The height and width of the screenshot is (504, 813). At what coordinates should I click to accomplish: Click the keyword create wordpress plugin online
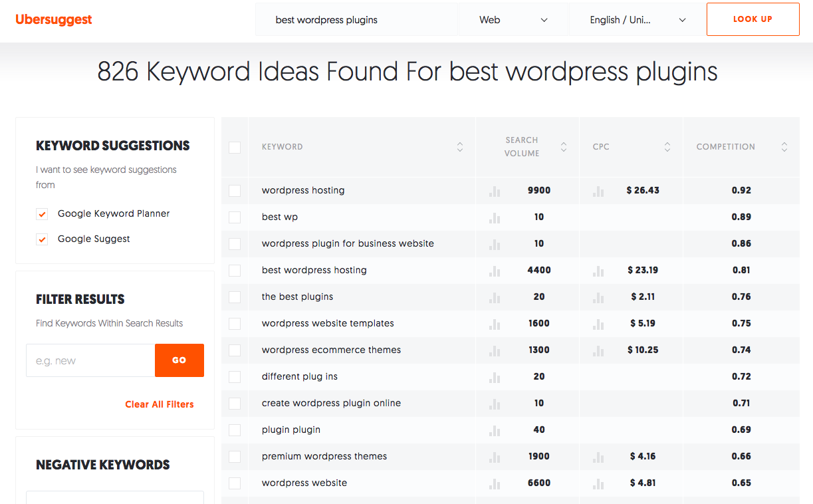pyautogui.click(x=331, y=403)
